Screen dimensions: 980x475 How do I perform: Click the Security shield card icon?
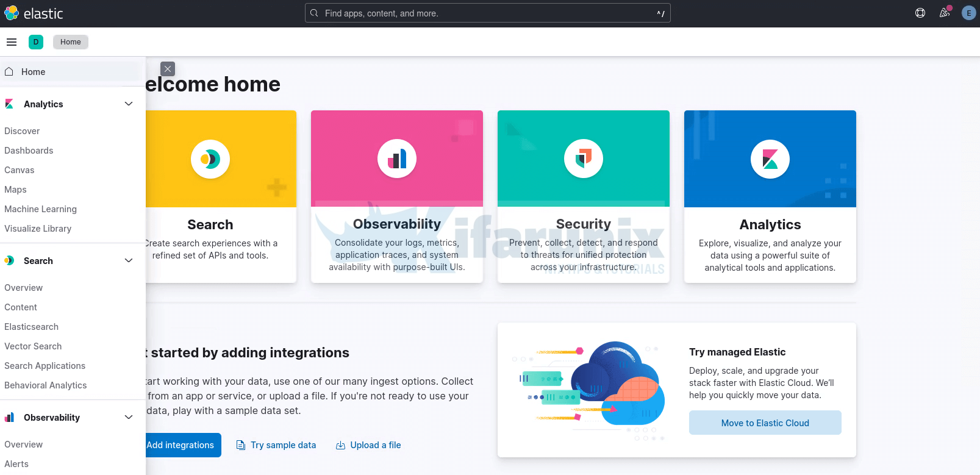click(x=584, y=159)
